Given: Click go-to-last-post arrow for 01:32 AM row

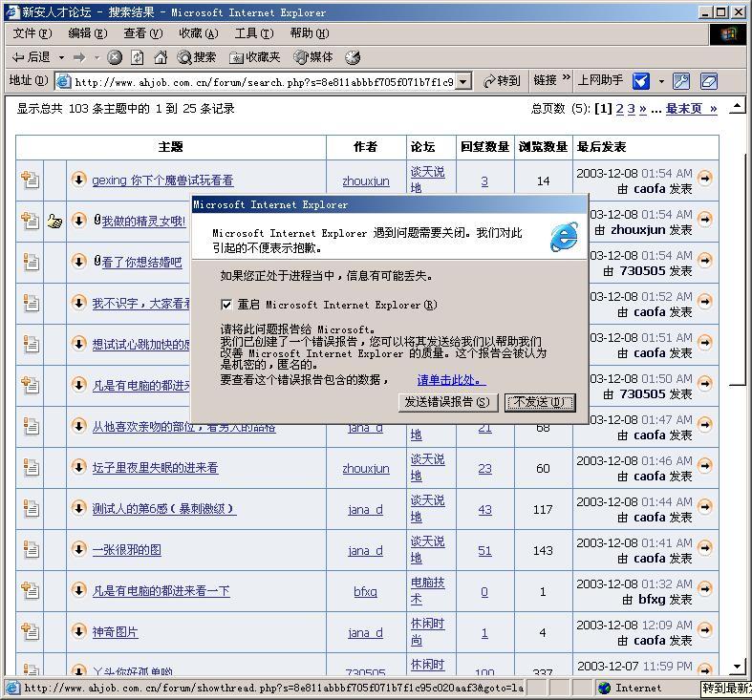Looking at the screenshot, I should [704, 588].
